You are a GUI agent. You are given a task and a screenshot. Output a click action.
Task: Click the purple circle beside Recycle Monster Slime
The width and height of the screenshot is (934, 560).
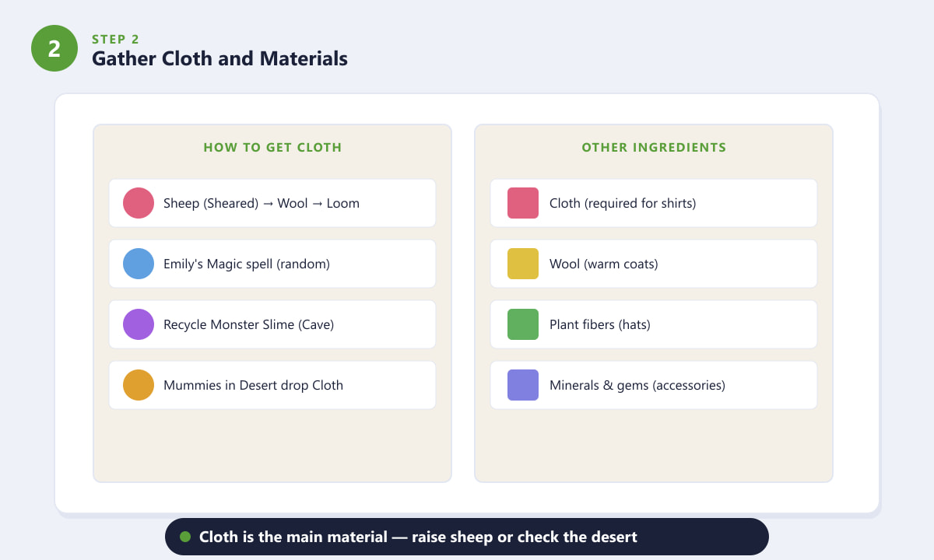[x=139, y=324]
